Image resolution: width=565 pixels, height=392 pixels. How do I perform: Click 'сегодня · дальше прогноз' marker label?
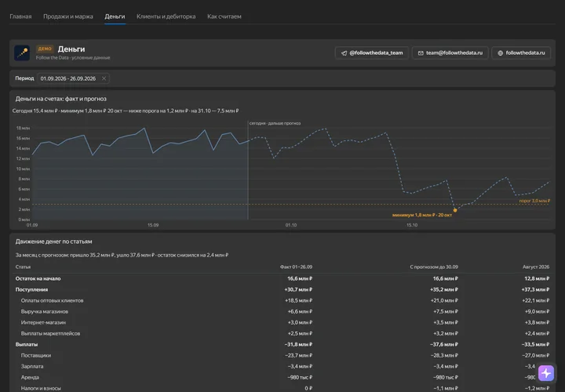(x=275, y=123)
